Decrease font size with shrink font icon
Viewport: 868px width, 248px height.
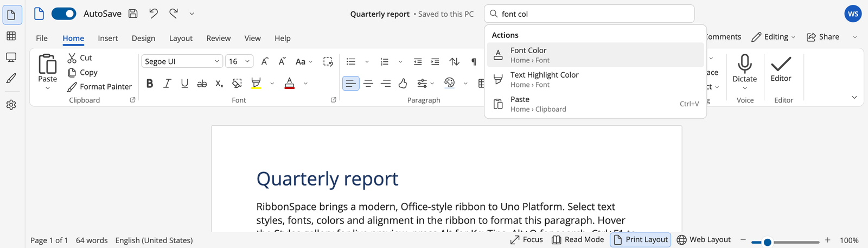(x=282, y=61)
